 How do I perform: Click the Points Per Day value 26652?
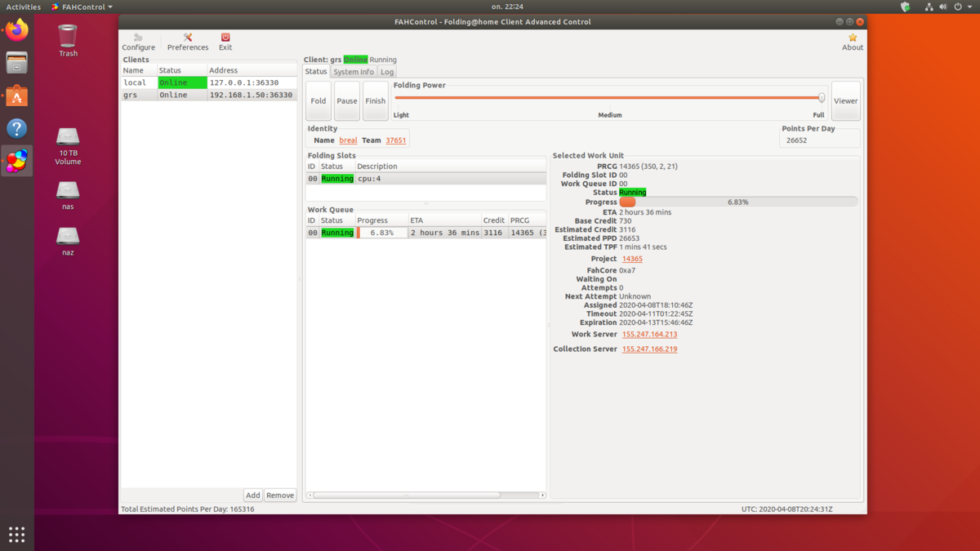pyautogui.click(x=796, y=140)
